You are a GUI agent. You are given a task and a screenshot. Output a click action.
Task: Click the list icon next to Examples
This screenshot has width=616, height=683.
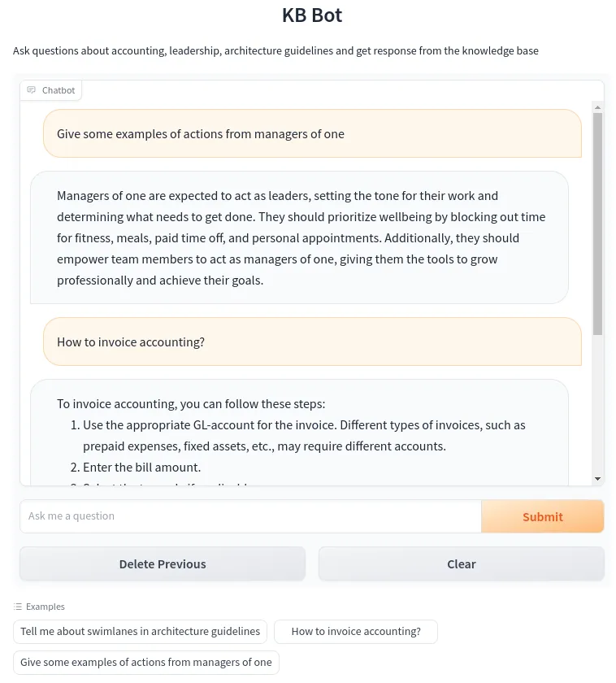tap(17, 606)
